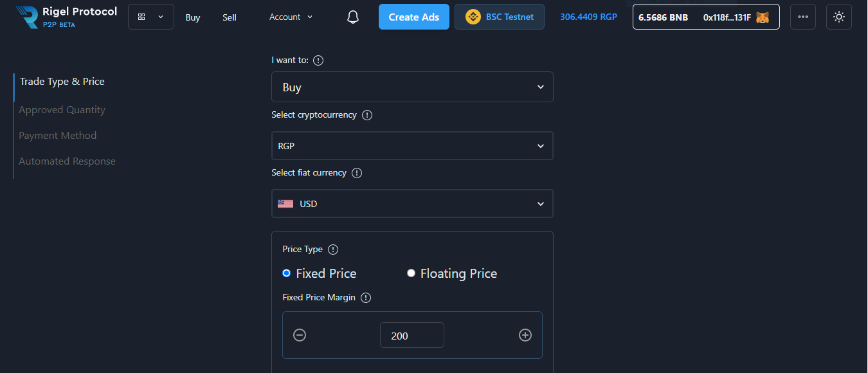Increase price margin with plus button
Viewport: 868px width, 373px height.
coord(525,335)
